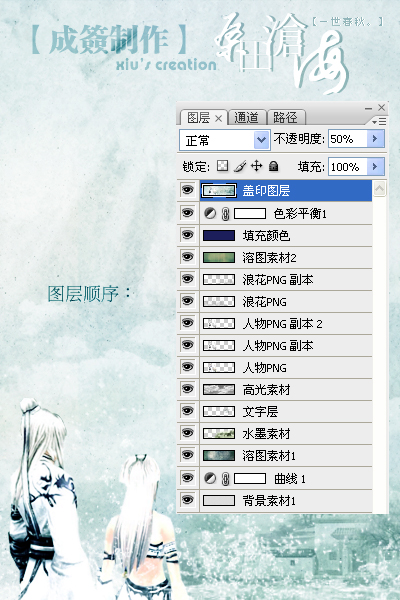Open the layers panel flyout menu icon
400x600 pixels.
tap(379, 121)
